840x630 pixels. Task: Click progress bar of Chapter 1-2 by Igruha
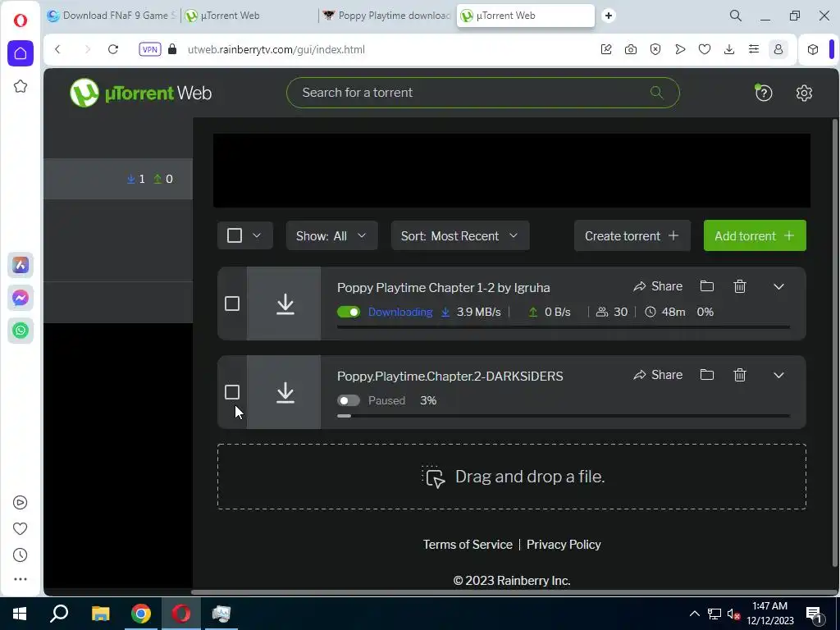[564, 326]
